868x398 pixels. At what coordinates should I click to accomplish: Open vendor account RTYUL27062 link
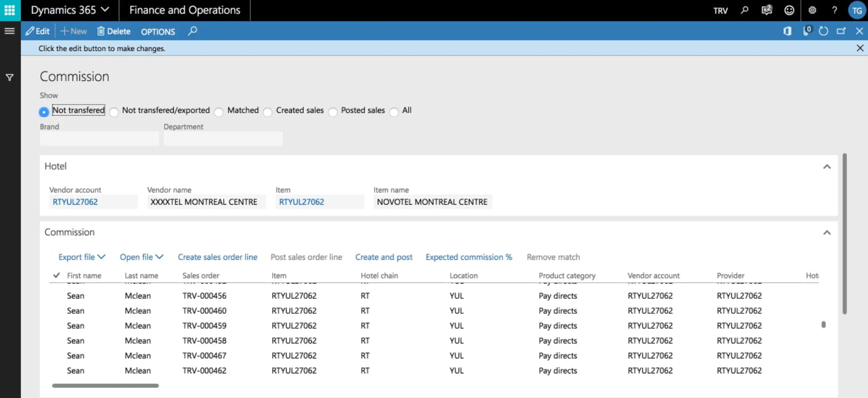[75, 202]
